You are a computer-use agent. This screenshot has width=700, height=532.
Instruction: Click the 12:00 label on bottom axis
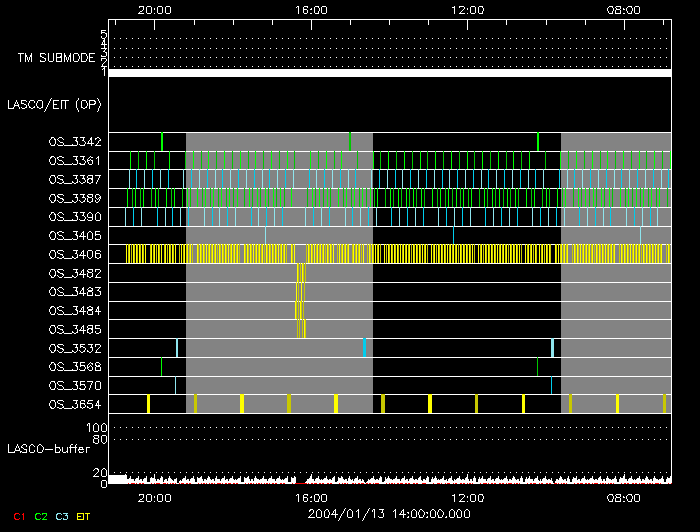[x=468, y=497]
